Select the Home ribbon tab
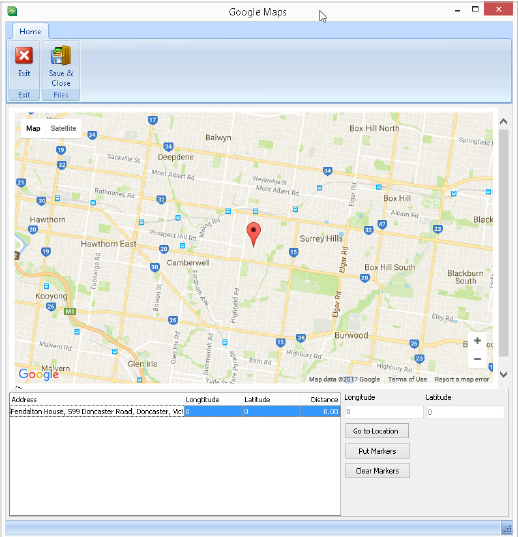Viewport: 518px width, 537px height. 30,31
